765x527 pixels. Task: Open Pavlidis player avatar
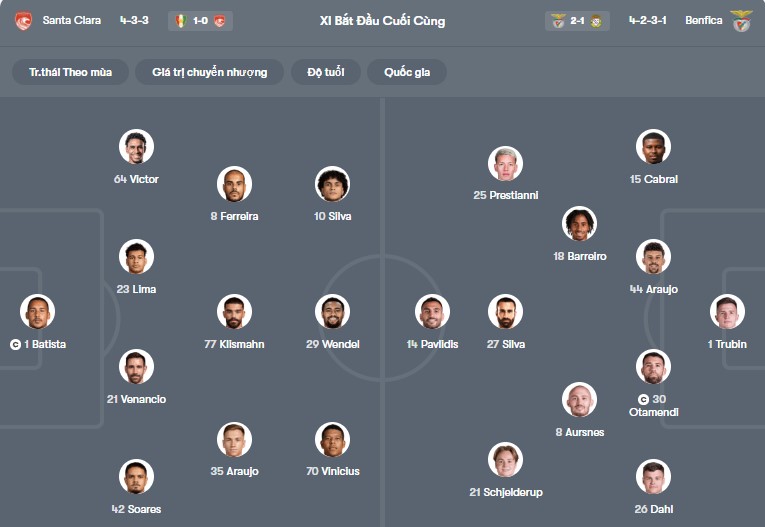click(x=432, y=312)
